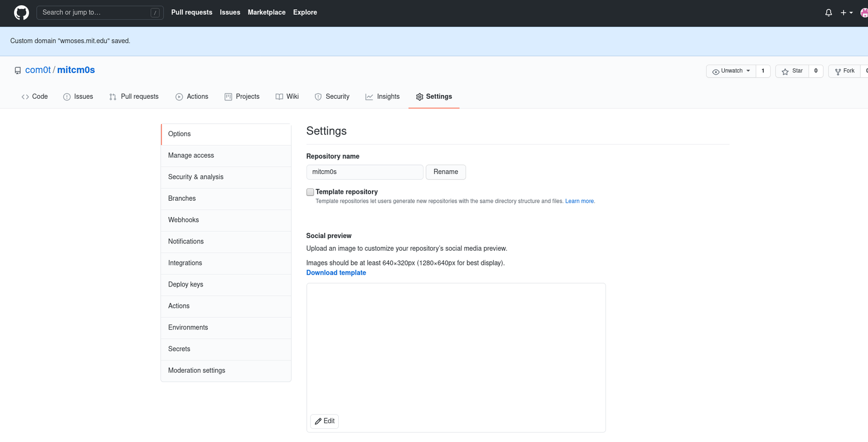Click the Insights tab graph icon

coord(369,97)
